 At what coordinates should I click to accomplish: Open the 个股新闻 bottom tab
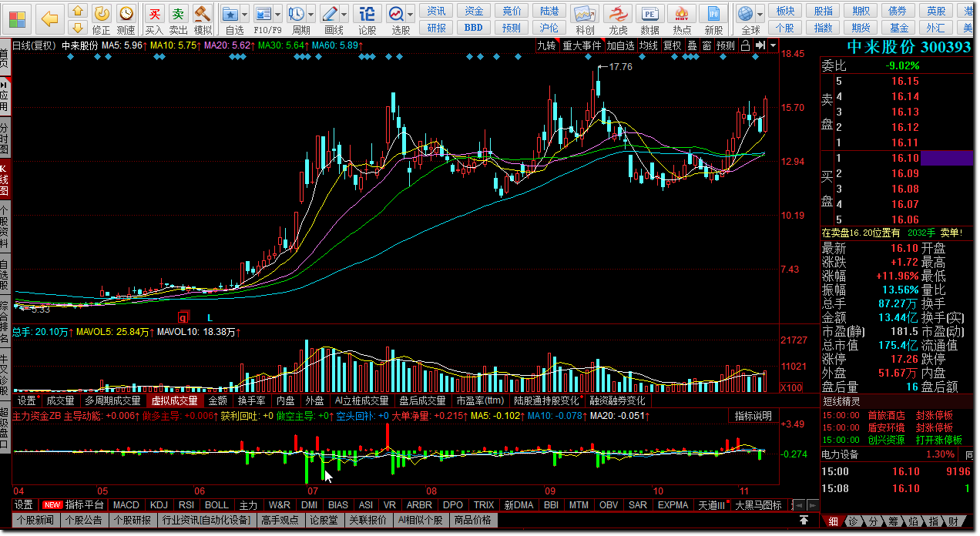(37, 520)
